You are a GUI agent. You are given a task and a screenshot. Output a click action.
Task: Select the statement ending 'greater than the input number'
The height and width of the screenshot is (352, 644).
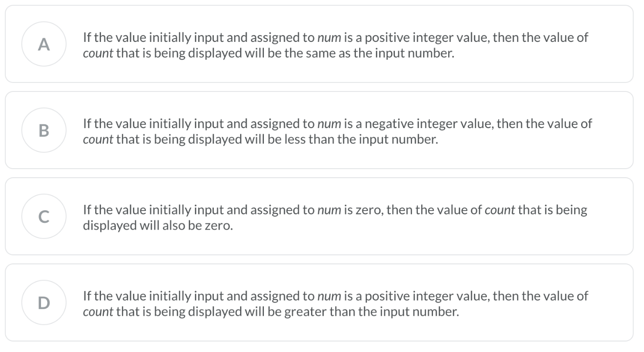[335, 303]
